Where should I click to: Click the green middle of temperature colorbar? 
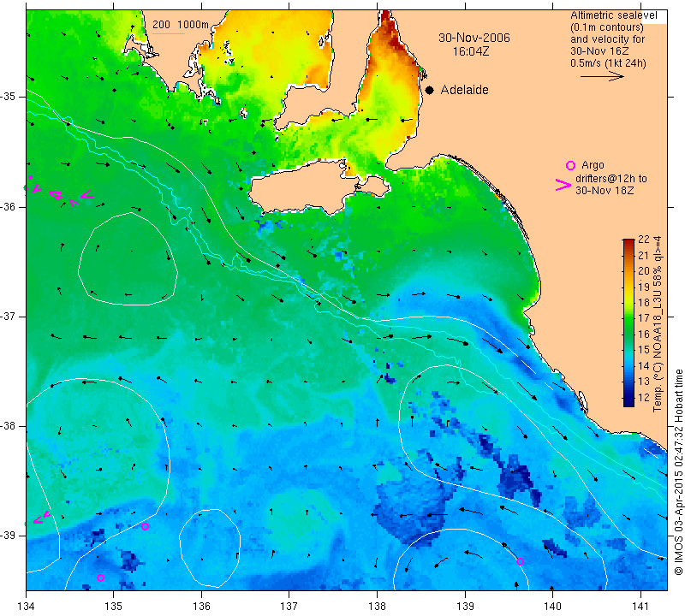(x=628, y=323)
